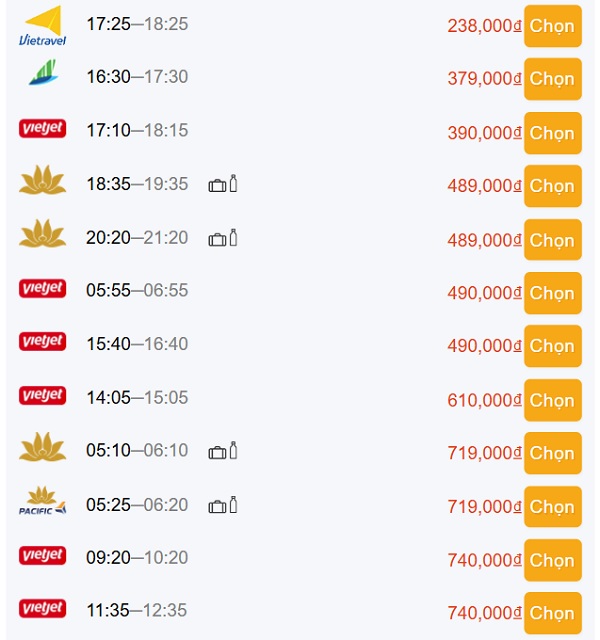
Task: Click the bottle icon on the Pacific 05:25 flight
Action: coord(233,504)
